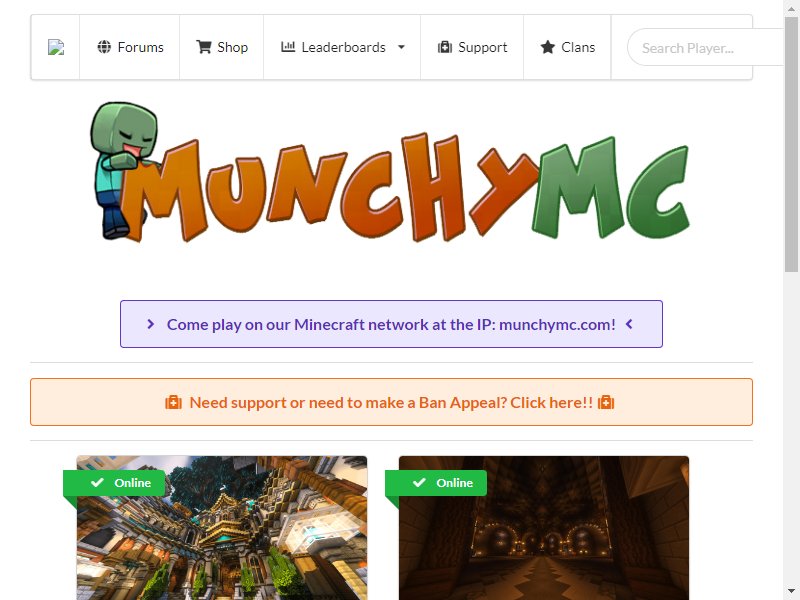Focus the Search Player input field
Viewport: 800px width, 600px height.
pyautogui.click(x=706, y=47)
